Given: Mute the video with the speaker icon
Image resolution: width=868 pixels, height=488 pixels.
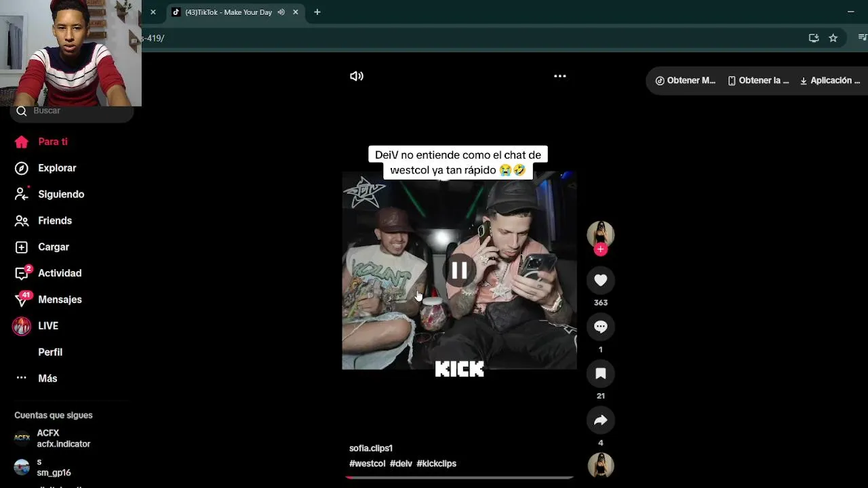Looking at the screenshot, I should tap(357, 76).
